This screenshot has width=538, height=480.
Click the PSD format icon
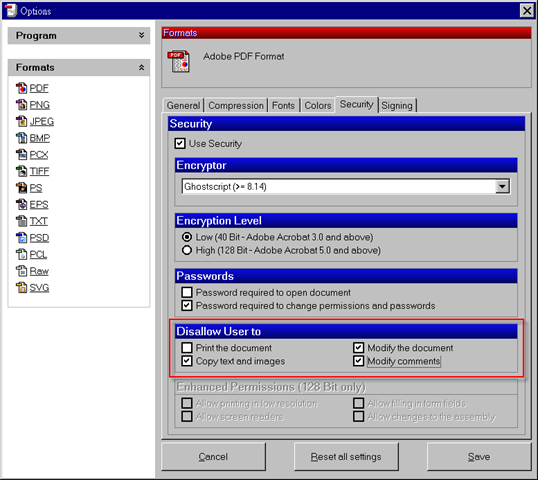(x=21, y=237)
